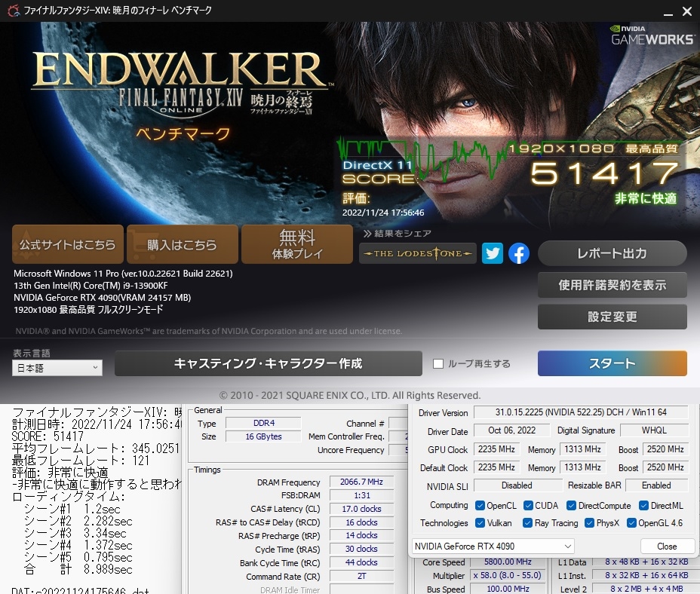
Task: Click Core Speed 5800.00 MHz value
Action: [x=508, y=562]
